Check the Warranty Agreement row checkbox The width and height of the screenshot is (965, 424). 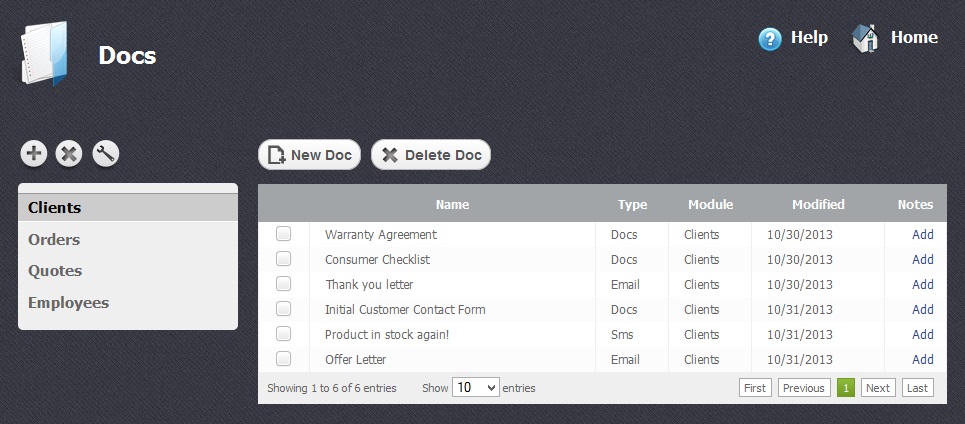(284, 234)
